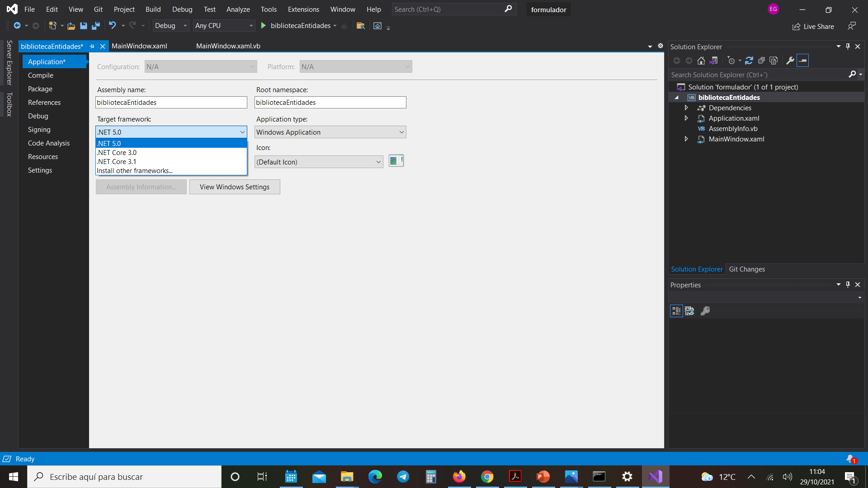
Task: Click the Assembly name input field
Action: click(171, 102)
